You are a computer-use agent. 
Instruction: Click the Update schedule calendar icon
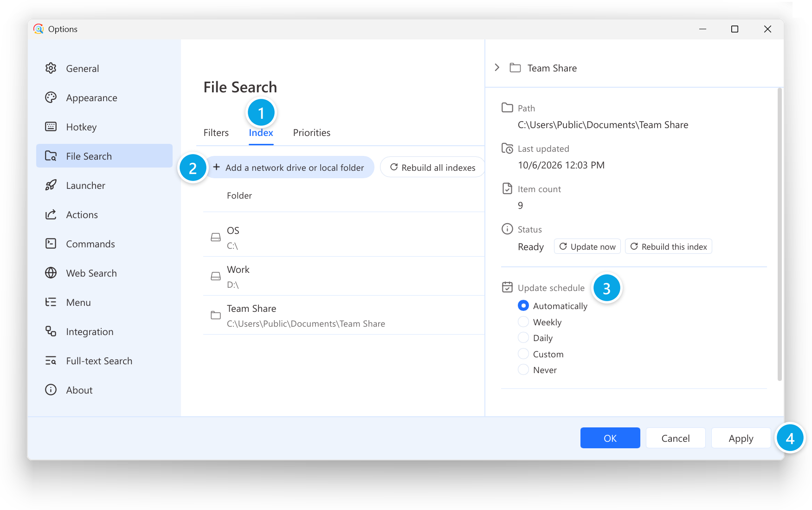point(507,287)
